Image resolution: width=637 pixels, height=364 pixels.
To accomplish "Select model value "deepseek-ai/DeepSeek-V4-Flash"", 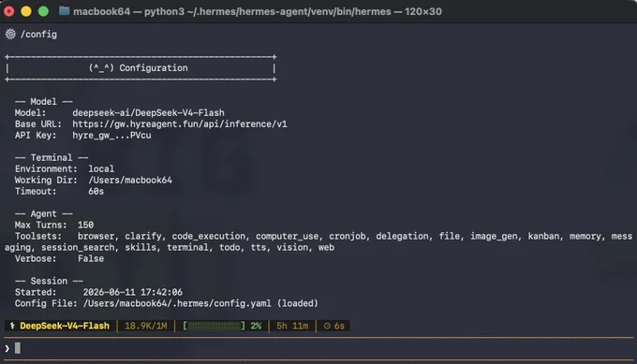I will (x=148, y=113).
